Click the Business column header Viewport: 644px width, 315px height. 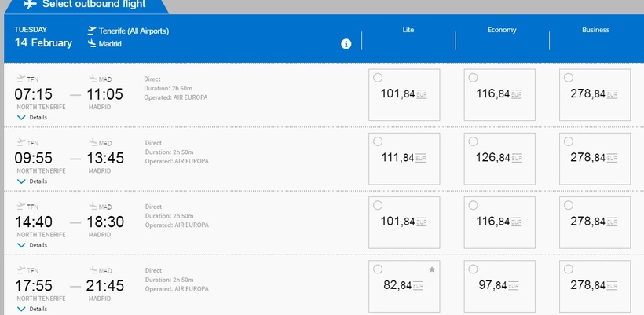pos(595,31)
